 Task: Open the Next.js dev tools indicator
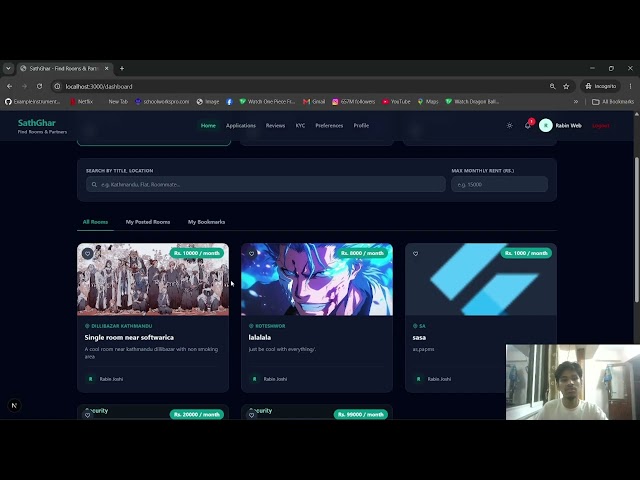[14, 405]
